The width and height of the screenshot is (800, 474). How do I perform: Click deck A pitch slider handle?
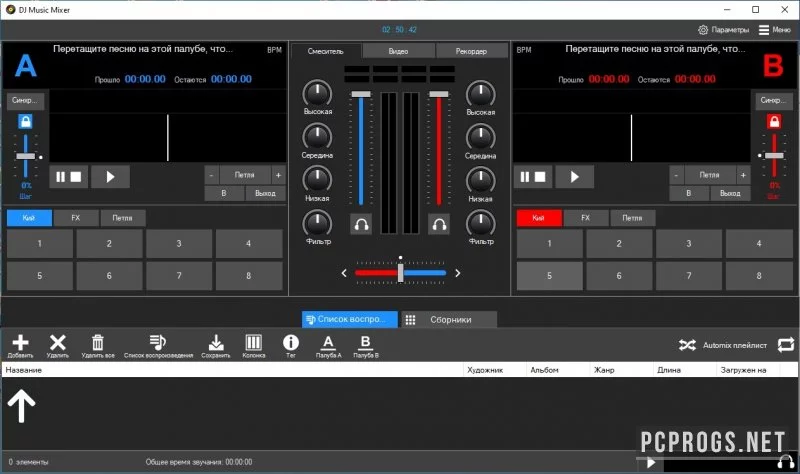pyautogui.click(x=26, y=156)
